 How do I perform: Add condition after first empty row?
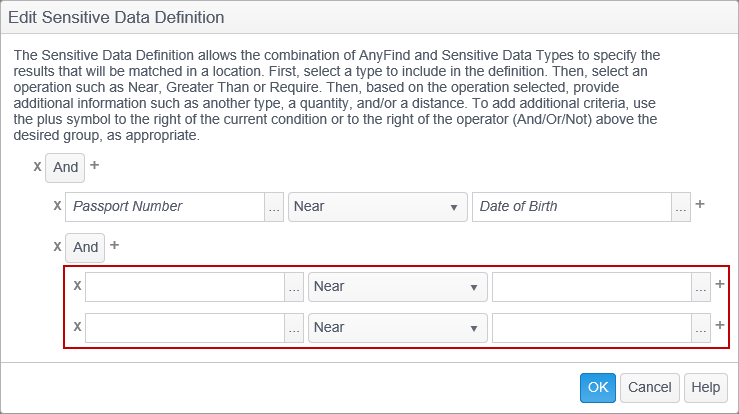point(720,285)
